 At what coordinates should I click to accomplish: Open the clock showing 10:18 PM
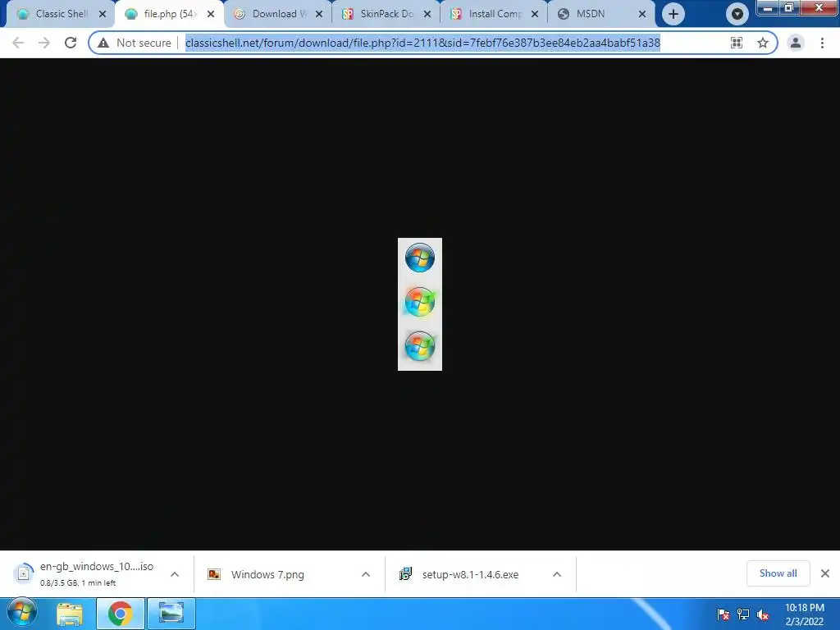click(804, 614)
